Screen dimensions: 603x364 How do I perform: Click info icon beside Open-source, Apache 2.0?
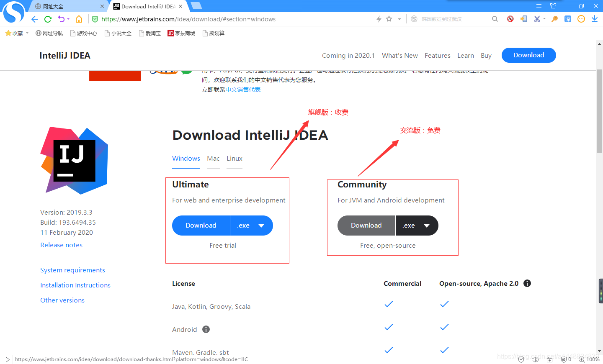point(527,283)
